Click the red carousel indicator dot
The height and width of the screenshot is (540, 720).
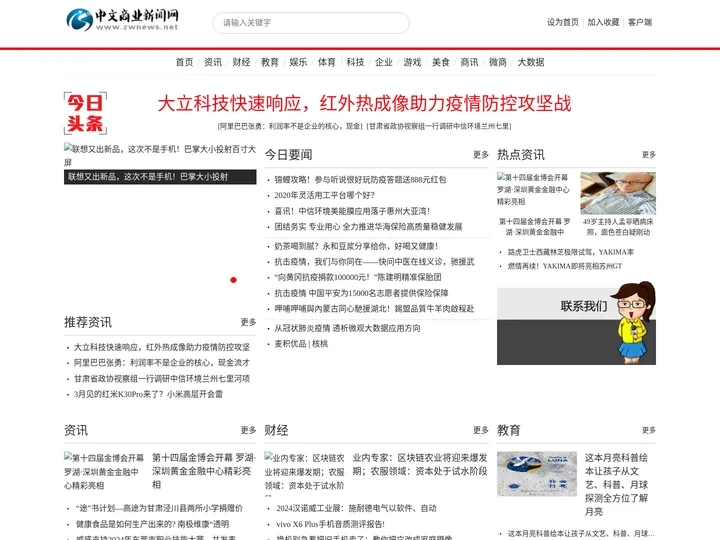tap(233, 280)
